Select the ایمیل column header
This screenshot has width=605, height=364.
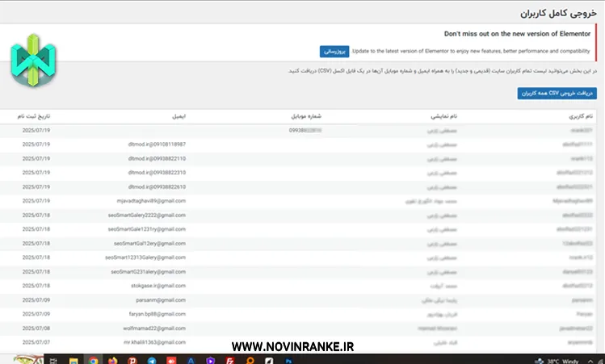pos(179,116)
